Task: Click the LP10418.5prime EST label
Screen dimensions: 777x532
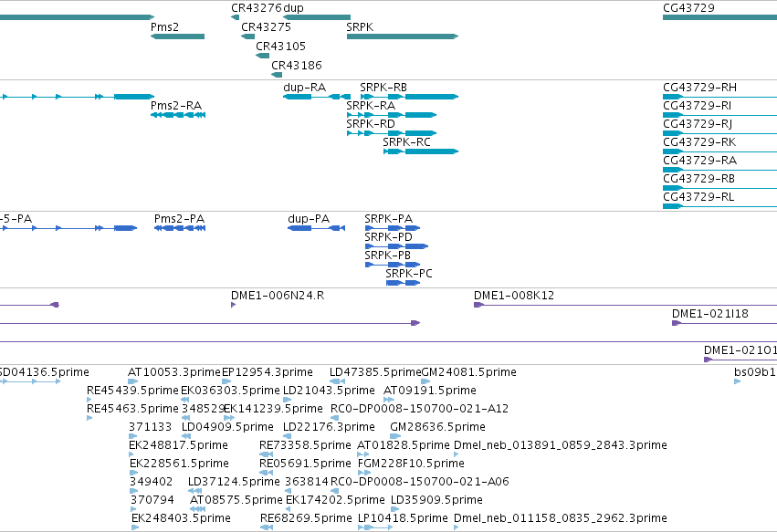Action: (x=403, y=518)
